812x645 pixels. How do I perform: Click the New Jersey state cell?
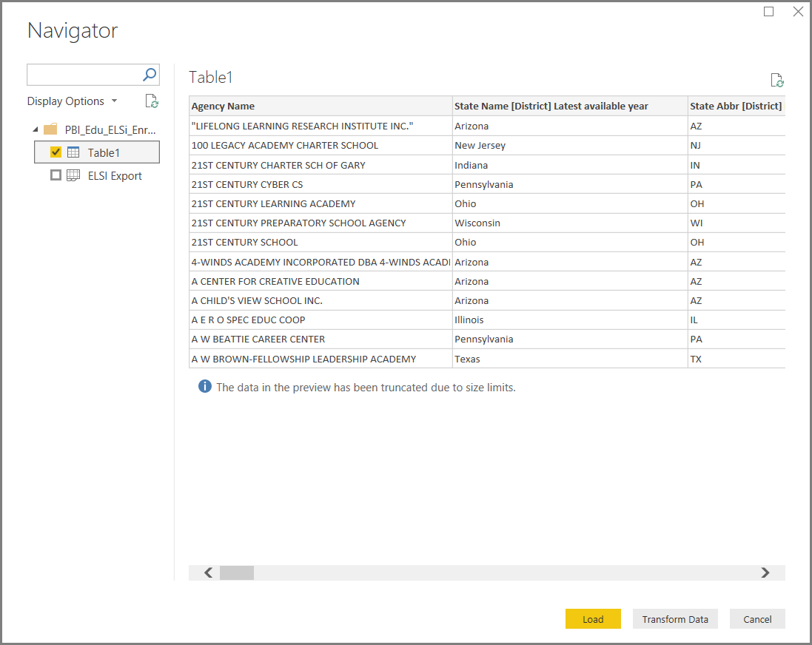coord(570,146)
